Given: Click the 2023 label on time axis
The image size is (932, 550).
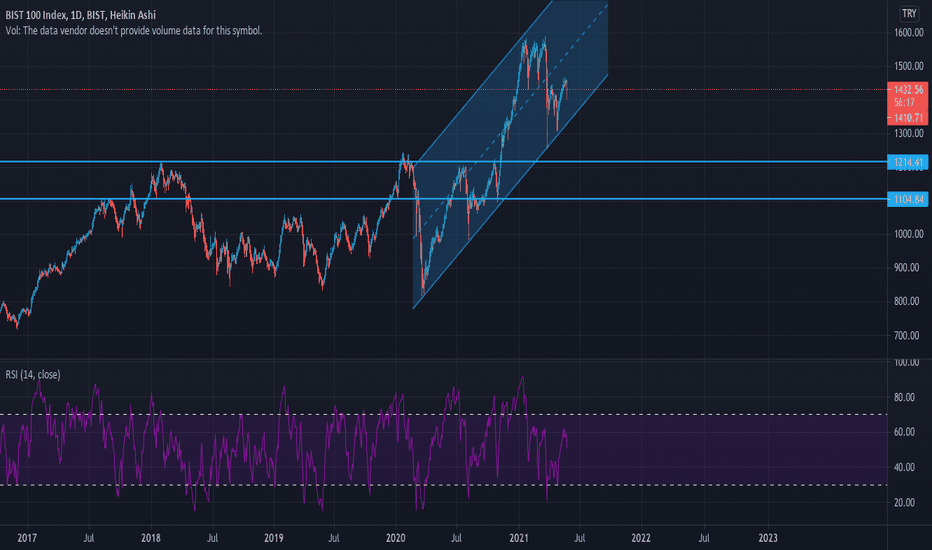Looking at the screenshot, I should coord(767,538).
